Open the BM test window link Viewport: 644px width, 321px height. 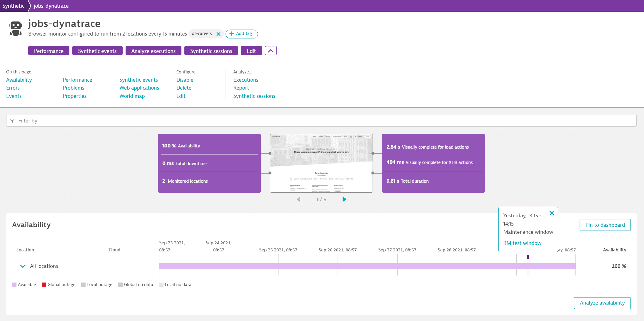point(522,243)
